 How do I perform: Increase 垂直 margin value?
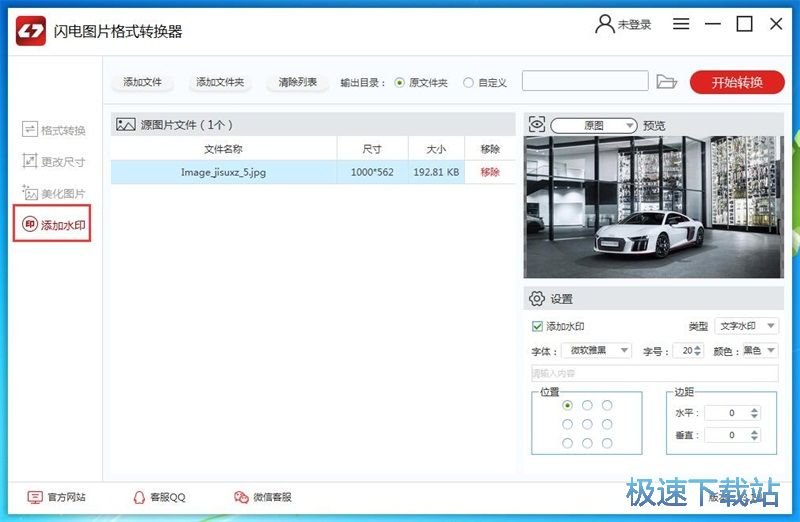pyautogui.click(x=755, y=432)
